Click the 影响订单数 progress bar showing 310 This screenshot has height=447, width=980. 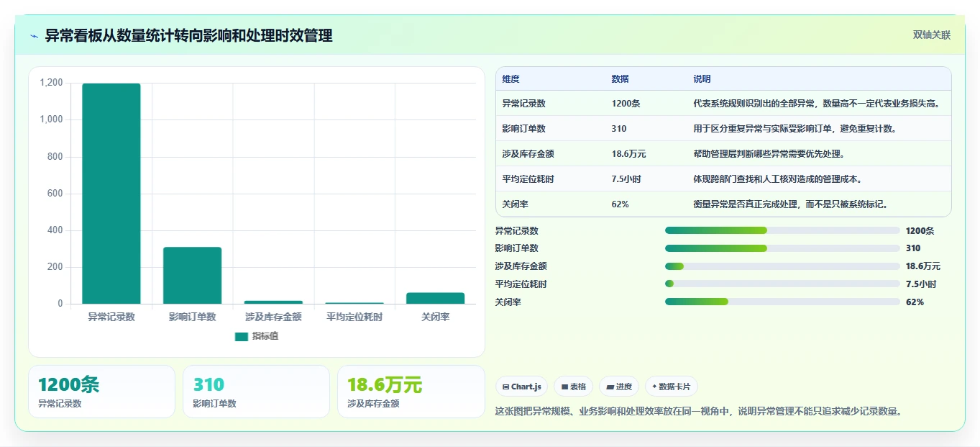[782, 248]
